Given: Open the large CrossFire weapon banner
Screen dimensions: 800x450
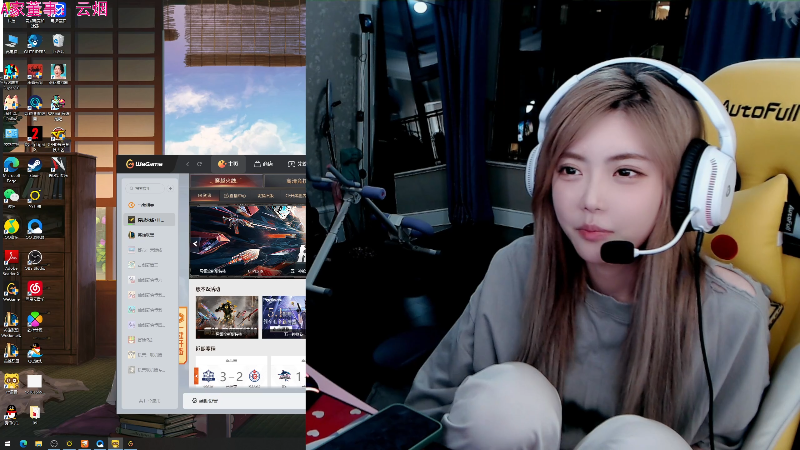Looking at the screenshot, I should point(248,240).
